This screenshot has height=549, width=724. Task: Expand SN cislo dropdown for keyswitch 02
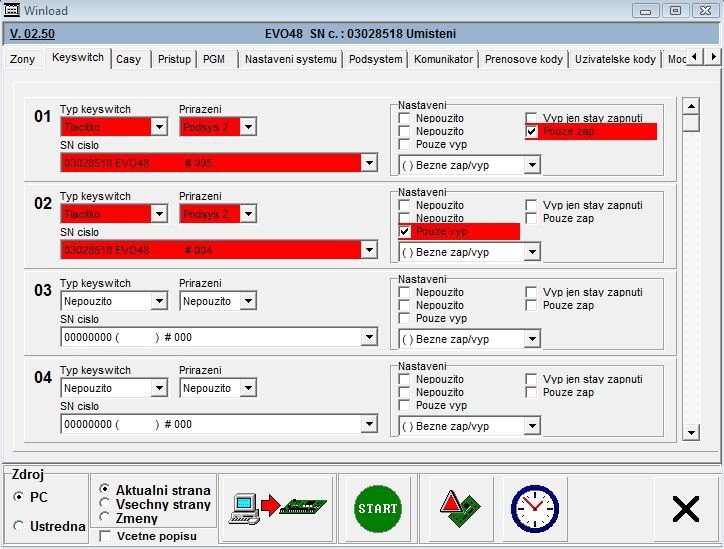point(368,250)
